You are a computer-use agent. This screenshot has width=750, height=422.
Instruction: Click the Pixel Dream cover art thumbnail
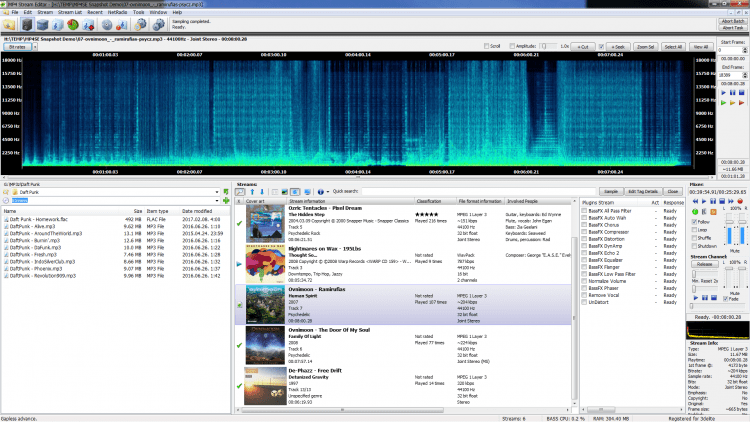coord(264,225)
